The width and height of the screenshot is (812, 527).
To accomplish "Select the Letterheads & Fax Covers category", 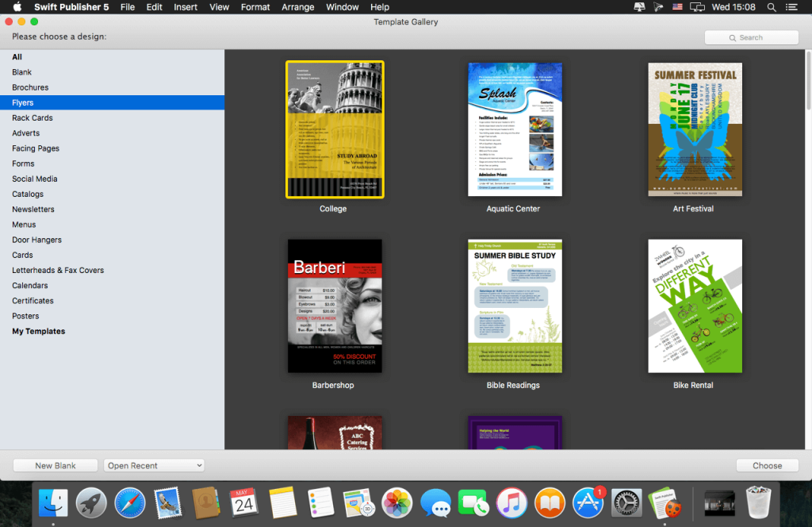I will click(59, 270).
